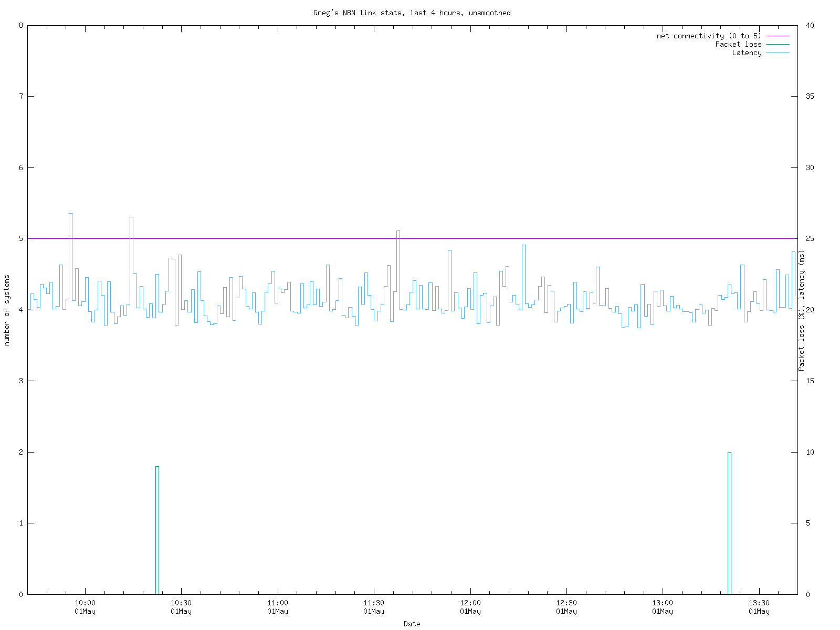Click the right axis value 30
The image size is (840, 630).
(810, 167)
